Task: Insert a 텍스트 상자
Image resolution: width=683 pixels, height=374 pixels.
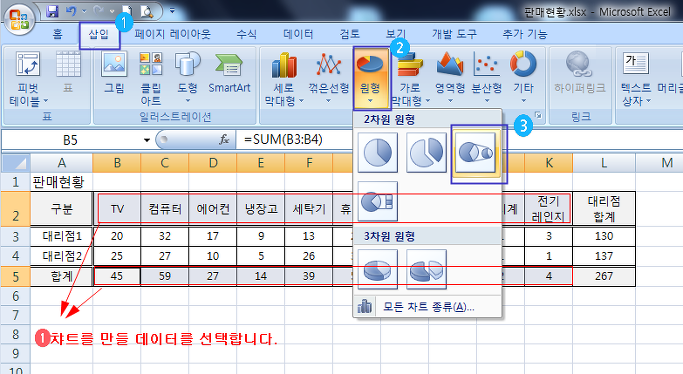Action: [x=636, y=78]
